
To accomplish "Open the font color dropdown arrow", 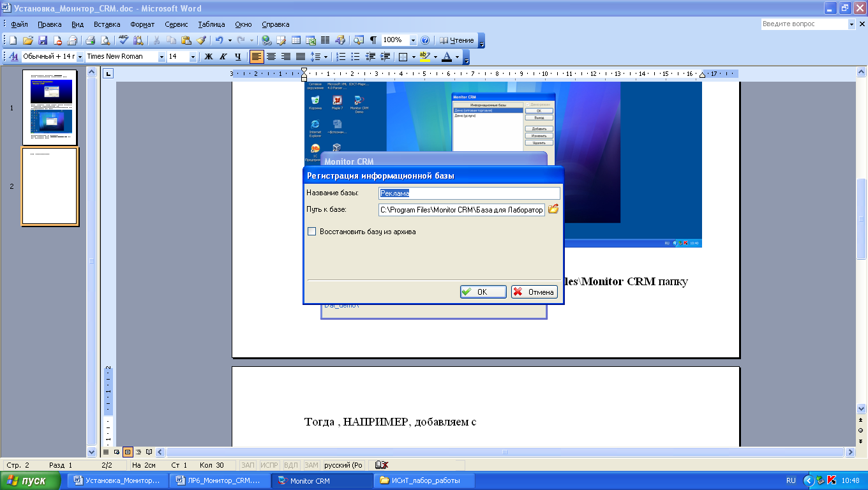I will tap(457, 57).
